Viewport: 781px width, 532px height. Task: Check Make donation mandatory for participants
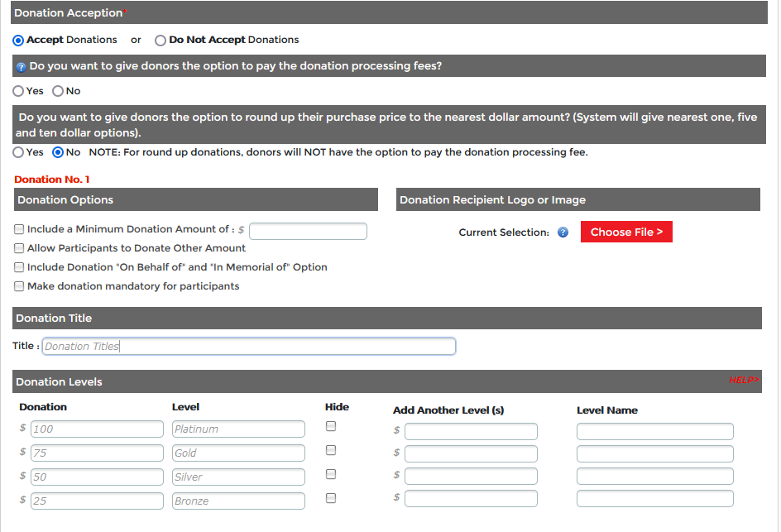tap(19, 286)
